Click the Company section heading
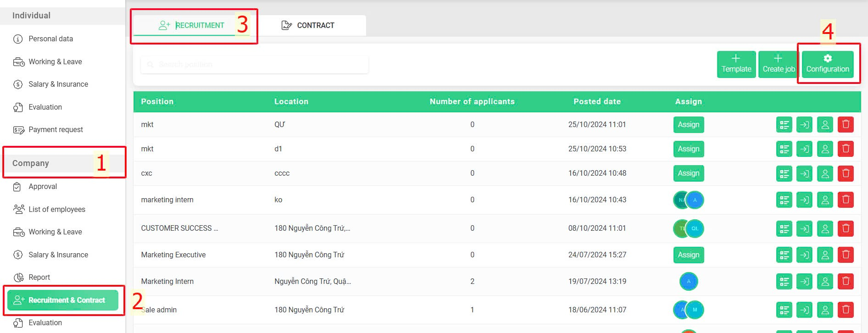The height and width of the screenshot is (333, 868). [x=30, y=163]
